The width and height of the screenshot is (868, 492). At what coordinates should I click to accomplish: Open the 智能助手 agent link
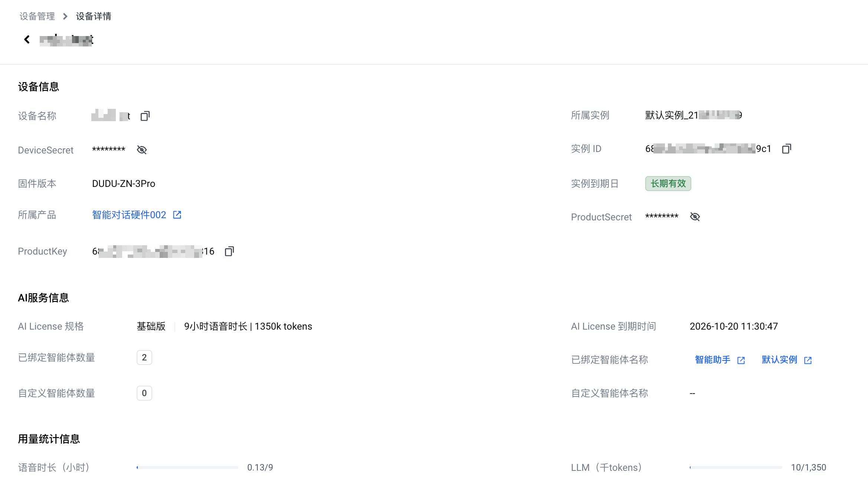click(712, 360)
